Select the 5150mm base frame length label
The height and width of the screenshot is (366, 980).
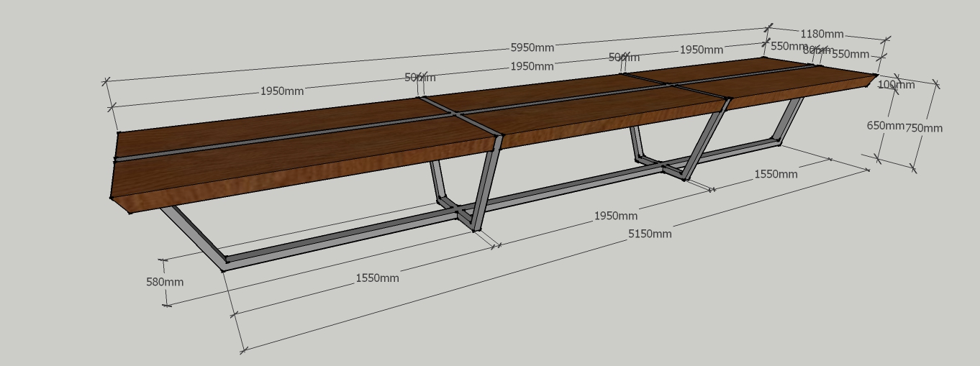[650, 233]
